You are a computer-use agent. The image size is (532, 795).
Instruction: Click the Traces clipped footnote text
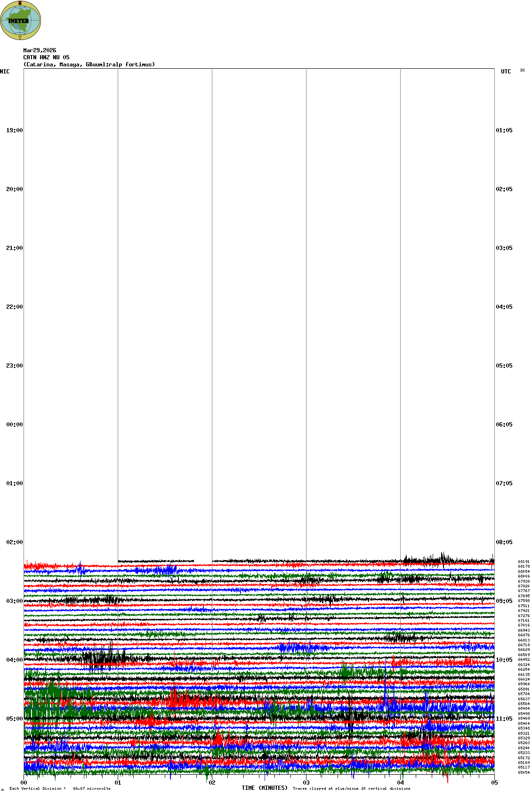351,788
